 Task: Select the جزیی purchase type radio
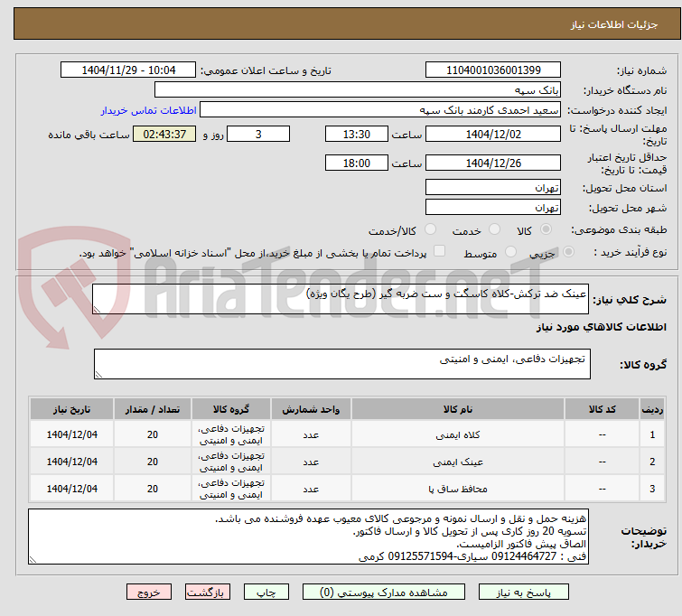[568, 252]
